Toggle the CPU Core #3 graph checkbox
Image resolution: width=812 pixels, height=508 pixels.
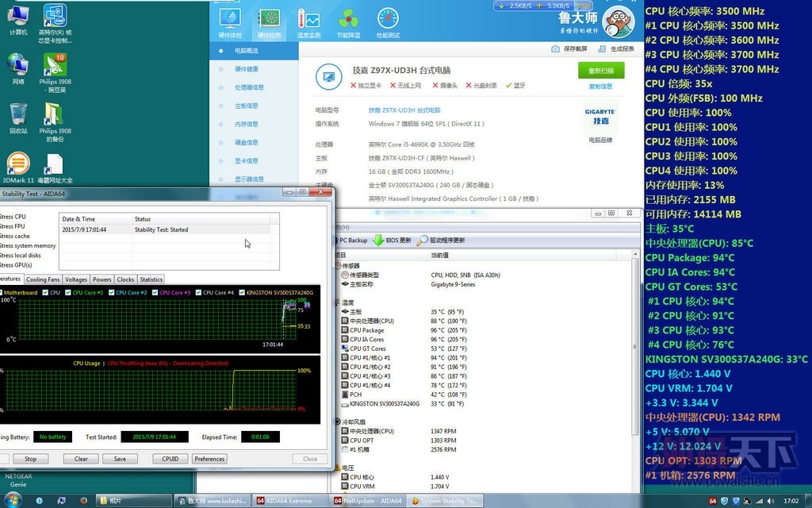click(x=155, y=292)
